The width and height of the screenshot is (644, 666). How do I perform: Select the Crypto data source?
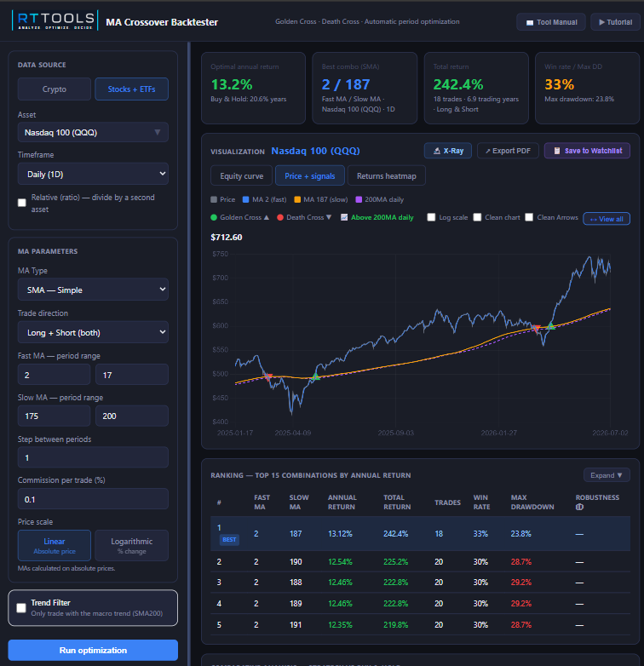55,89
